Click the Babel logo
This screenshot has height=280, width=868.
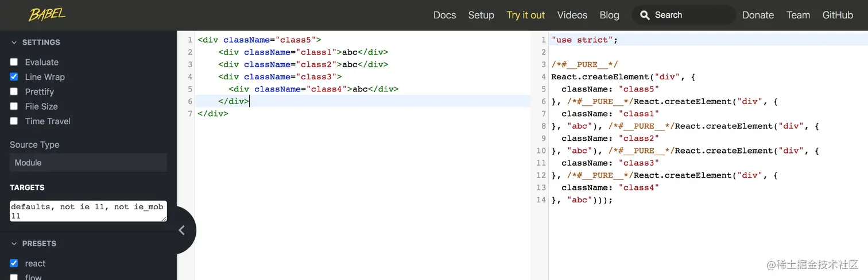click(x=47, y=14)
